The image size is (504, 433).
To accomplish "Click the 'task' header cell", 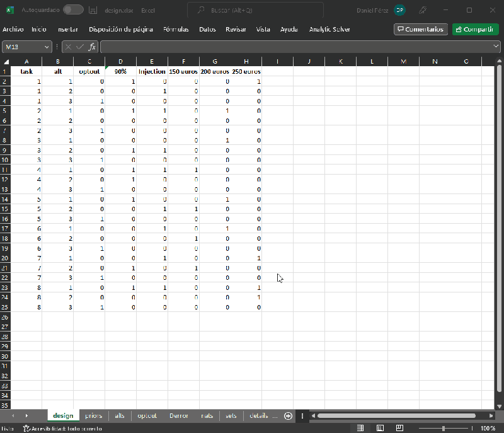I will click(x=26, y=71).
